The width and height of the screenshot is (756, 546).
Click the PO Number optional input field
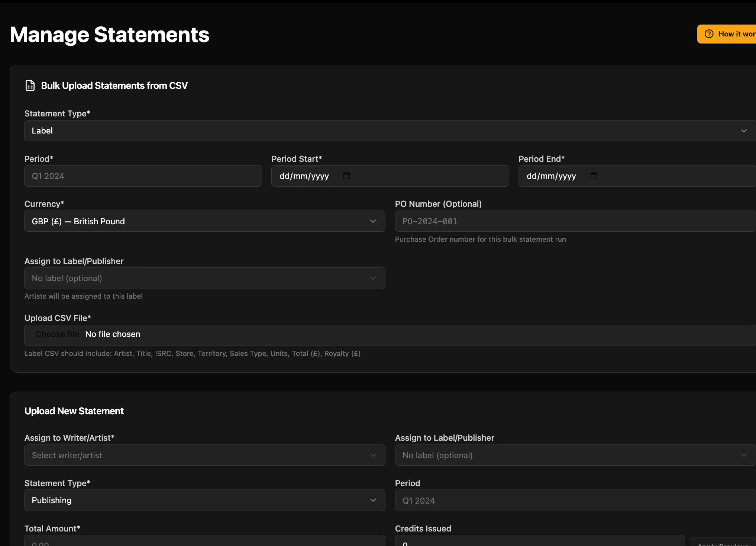575,221
